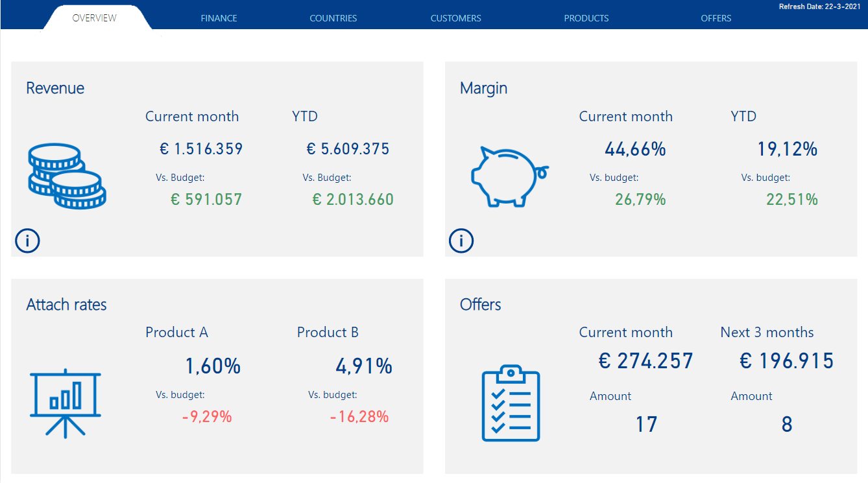868x483 pixels.
Task: Select the Overview tab
Action: [95, 18]
